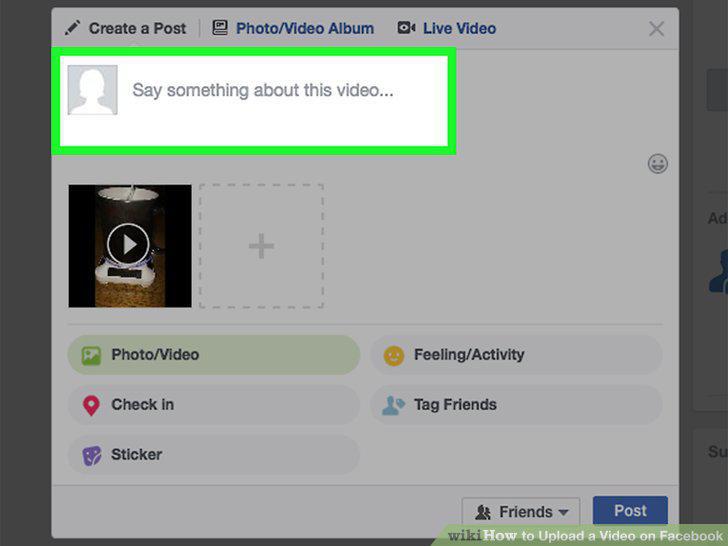
Task: Click the Live Video camera icon
Action: (x=406, y=28)
